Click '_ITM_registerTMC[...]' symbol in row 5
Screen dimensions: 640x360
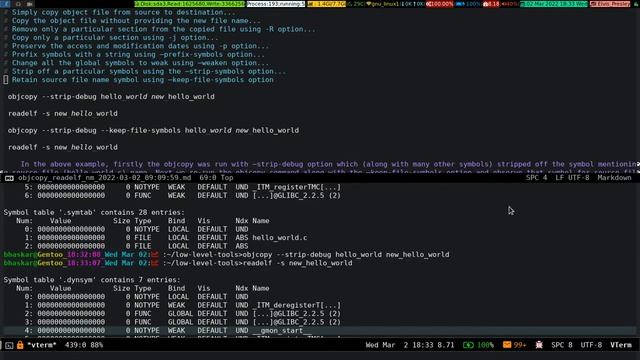coord(296,187)
